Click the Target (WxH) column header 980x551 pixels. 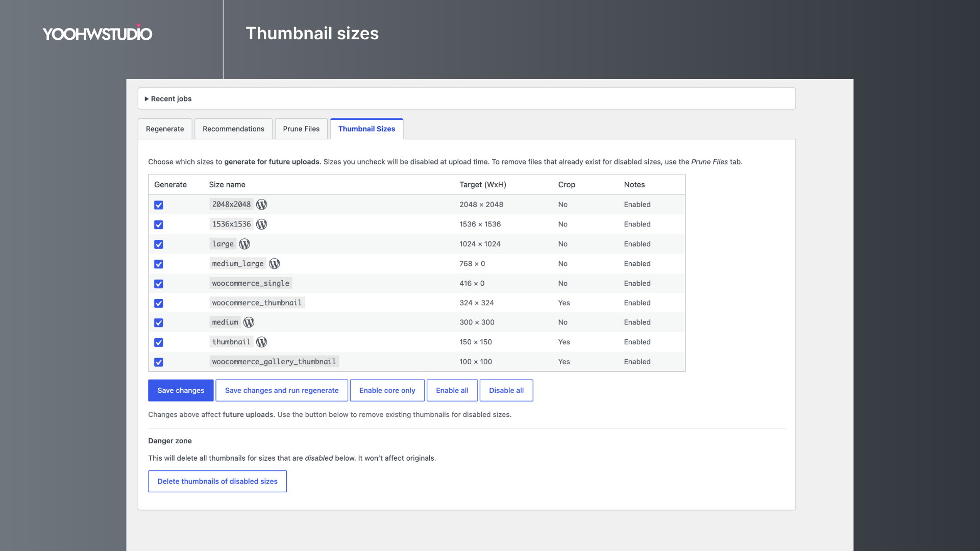483,185
